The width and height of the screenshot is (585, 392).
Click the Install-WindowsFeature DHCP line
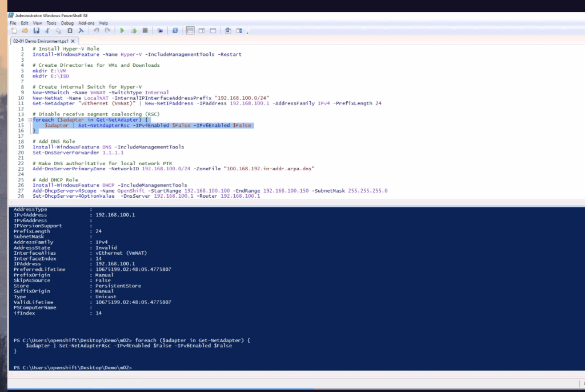110,185
